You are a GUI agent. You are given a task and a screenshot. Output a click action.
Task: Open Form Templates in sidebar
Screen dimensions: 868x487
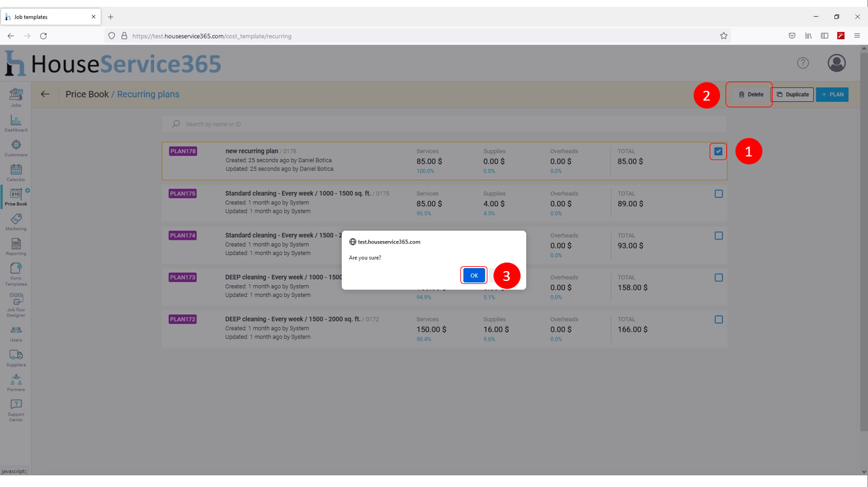(16, 274)
